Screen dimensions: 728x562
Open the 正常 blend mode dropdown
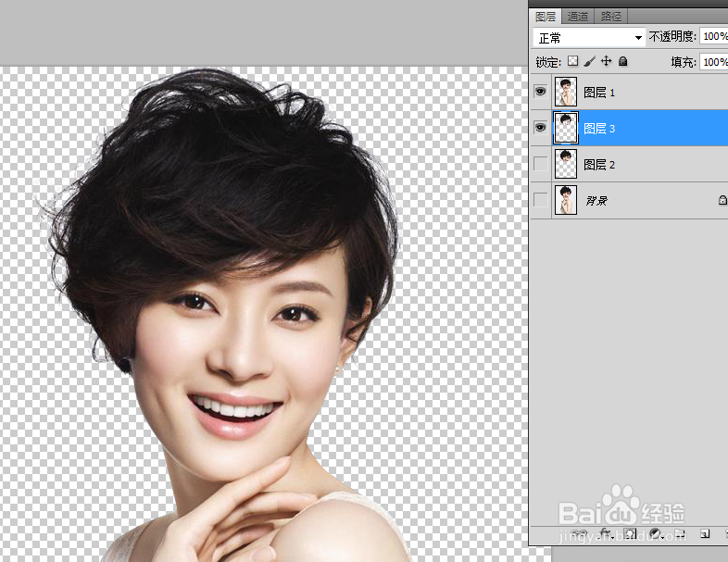coord(590,38)
